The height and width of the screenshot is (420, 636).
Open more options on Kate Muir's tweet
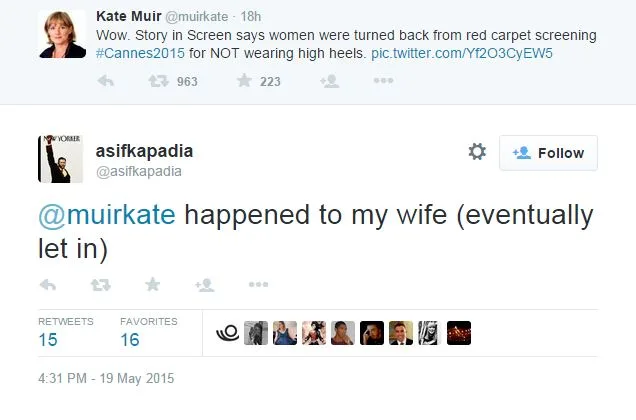382,82
